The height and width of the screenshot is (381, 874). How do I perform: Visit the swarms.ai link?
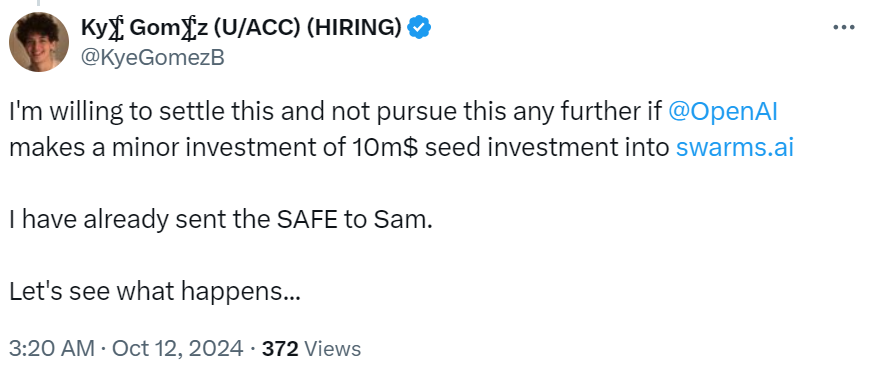pyautogui.click(x=734, y=148)
